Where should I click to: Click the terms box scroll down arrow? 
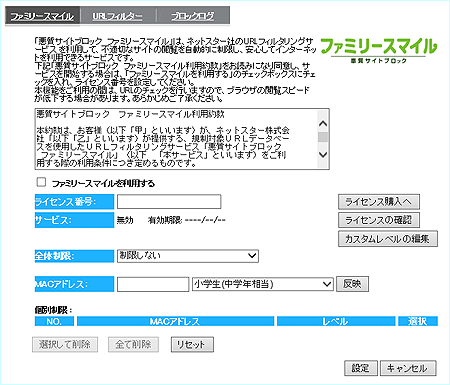coord(323,155)
